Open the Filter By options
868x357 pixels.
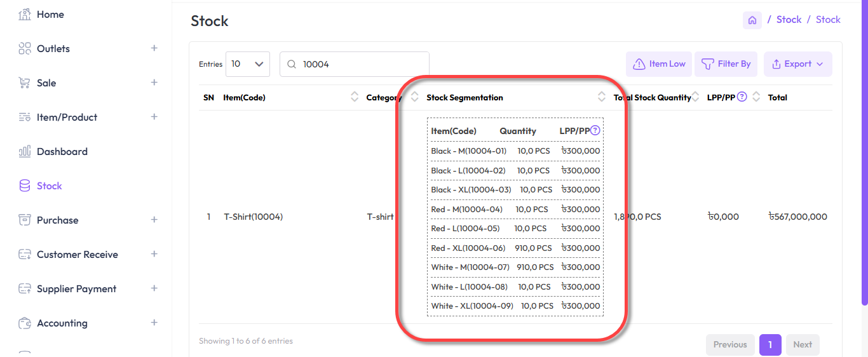click(726, 64)
